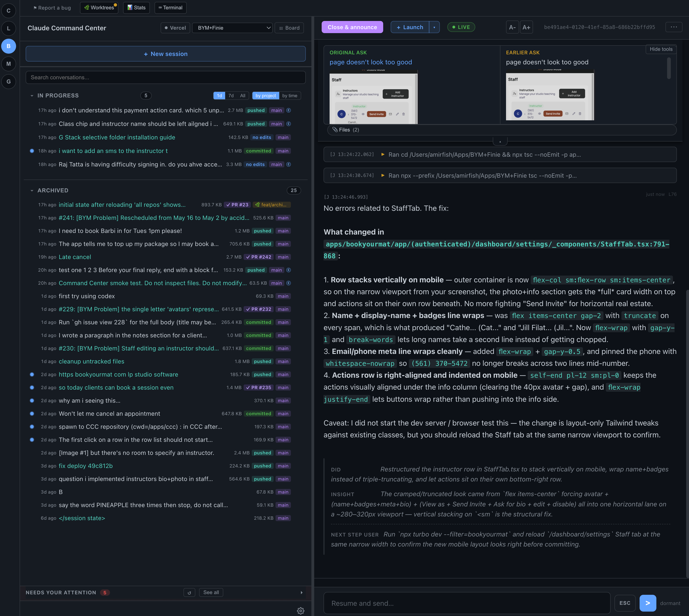The width and height of the screenshot is (689, 616).
Task: Focus the Search conversations field
Action: 165,77
